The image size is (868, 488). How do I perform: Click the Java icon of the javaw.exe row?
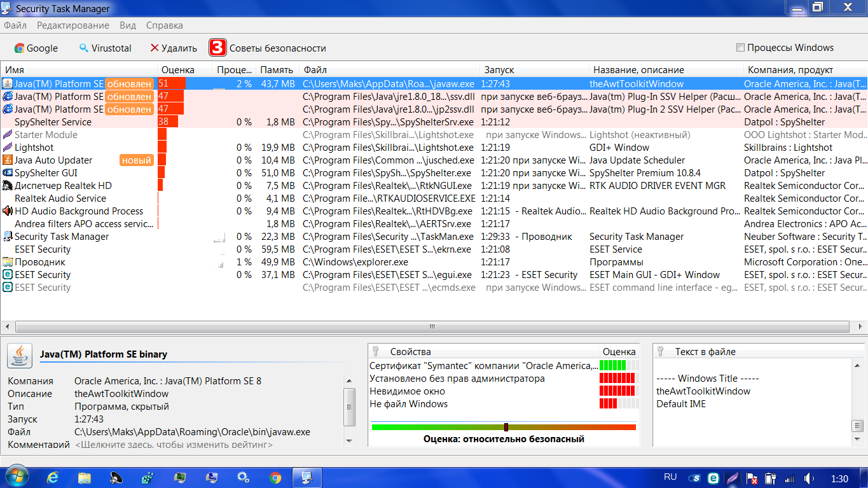8,83
